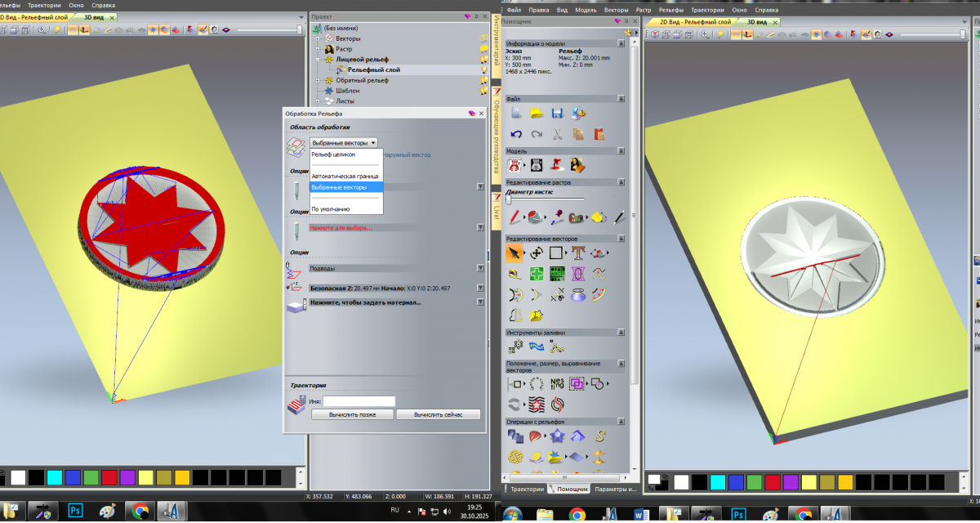Click the scissors Cut icon
The image size is (980, 523).
(557, 134)
